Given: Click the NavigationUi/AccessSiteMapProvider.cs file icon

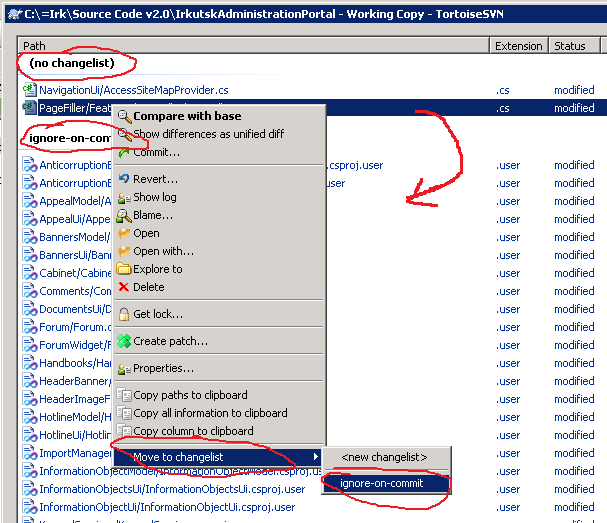Looking at the screenshot, I should click(x=29, y=89).
